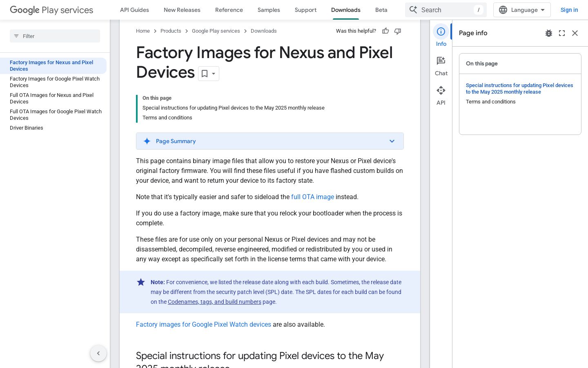
Task: Click the bookmark icon next to page title
Action: (205, 74)
